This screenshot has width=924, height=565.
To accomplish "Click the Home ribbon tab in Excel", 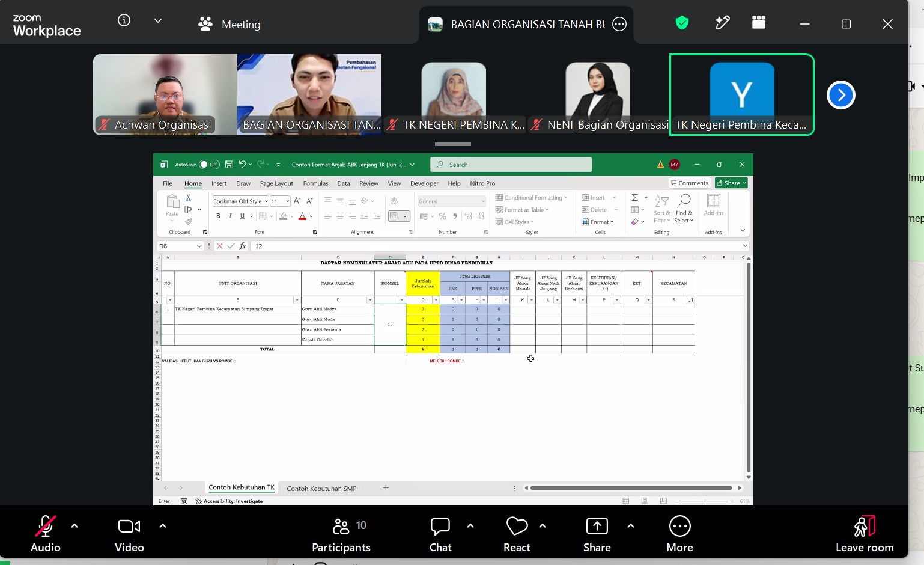I will tap(193, 183).
